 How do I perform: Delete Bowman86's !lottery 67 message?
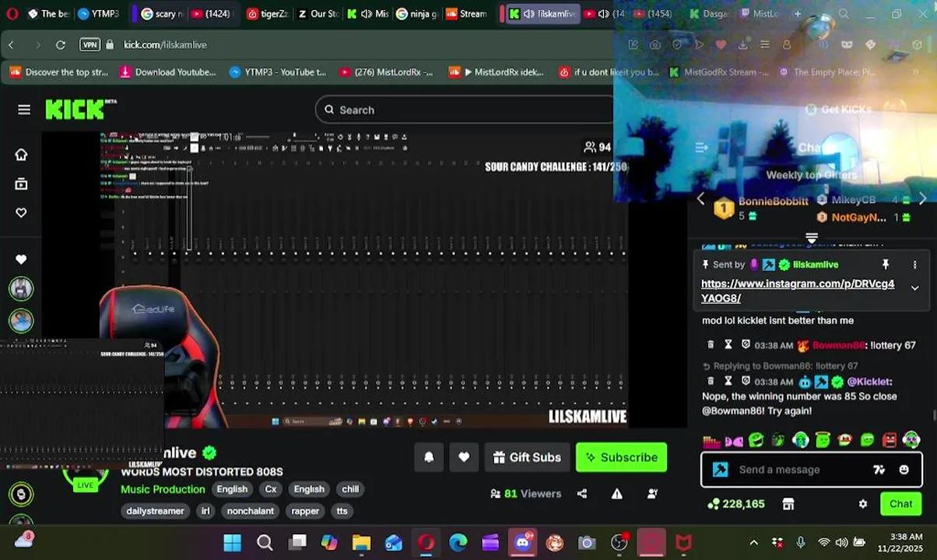tap(711, 345)
